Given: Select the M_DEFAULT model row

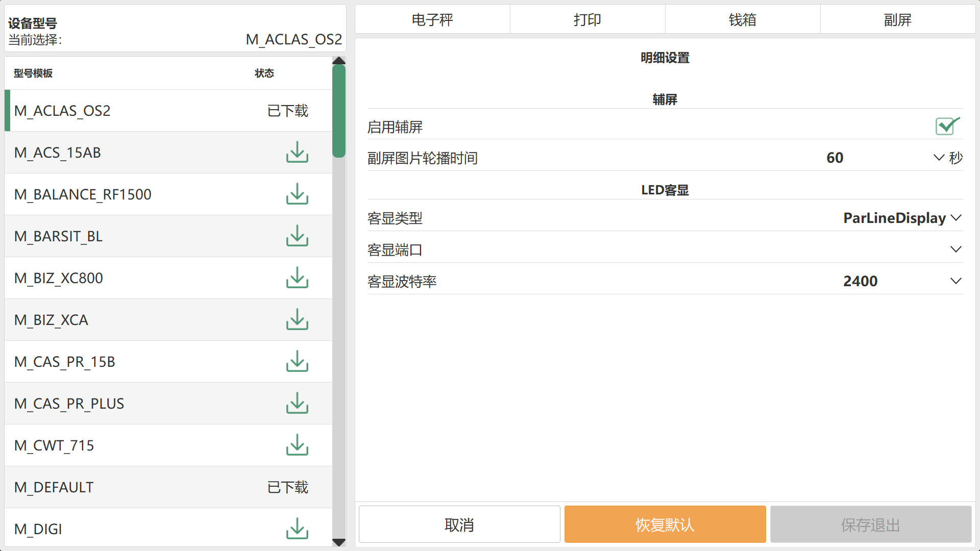Looking at the screenshot, I should [168, 487].
